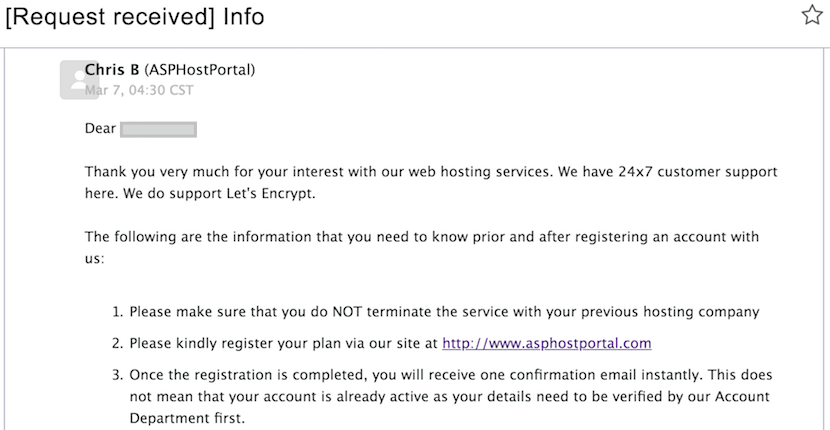Click the text 'previous hosting company'

pyautogui.click(x=671, y=312)
